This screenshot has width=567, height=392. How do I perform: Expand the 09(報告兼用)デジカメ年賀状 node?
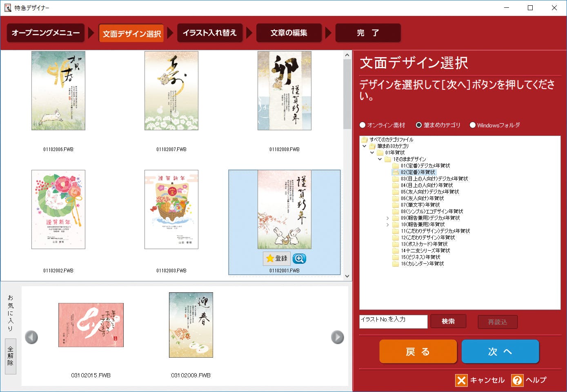click(387, 218)
